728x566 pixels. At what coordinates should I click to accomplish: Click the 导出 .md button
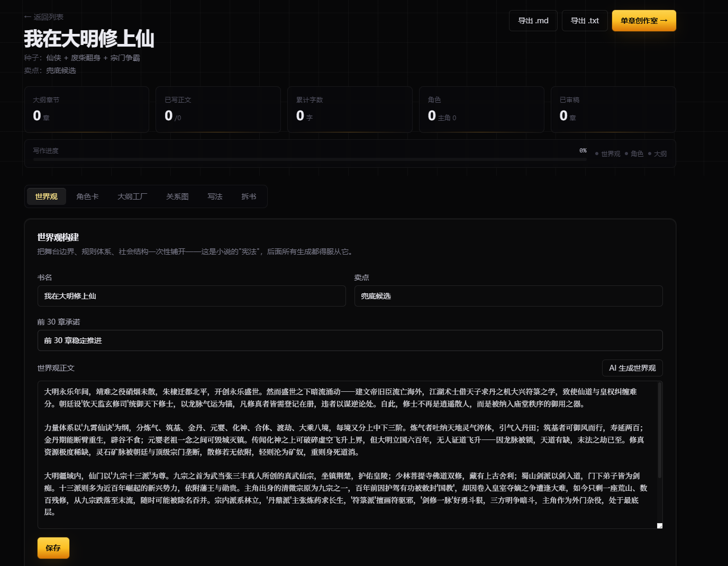pyautogui.click(x=533, y=21)
